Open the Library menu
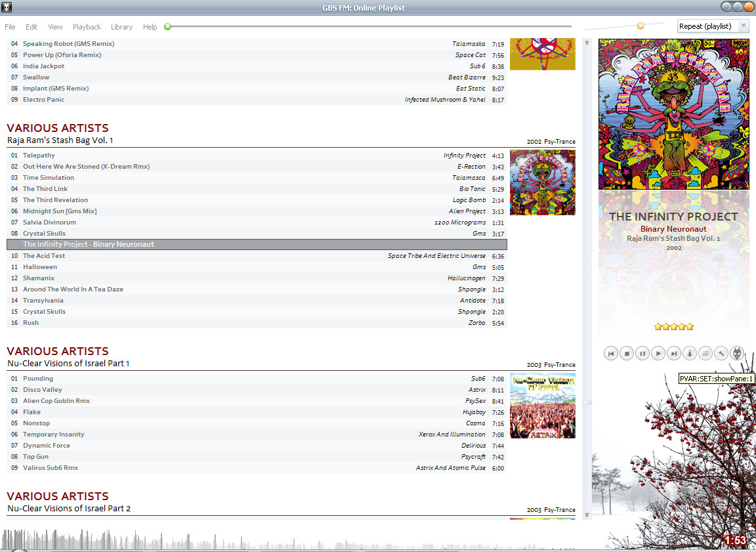756x552 pixels. 121,27
